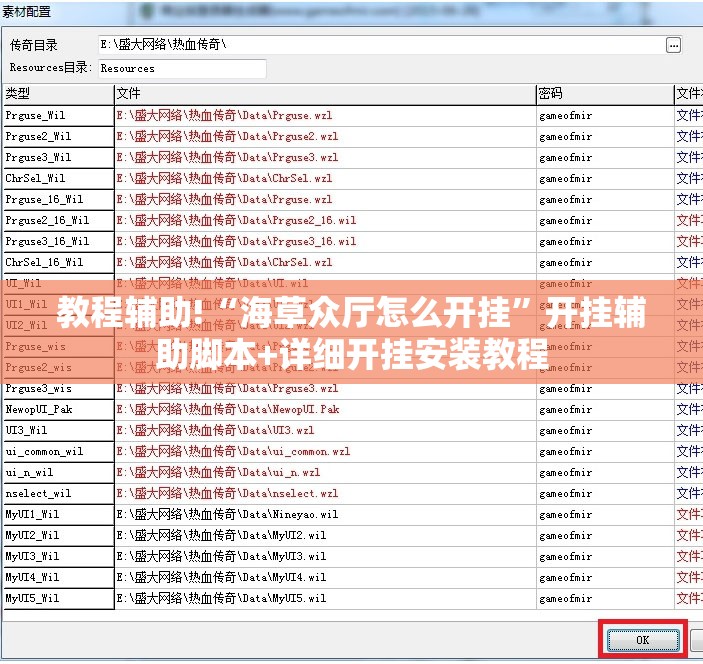Focus the 传奇目录 path input field
The image size is (703, 664).
click(x=381, y=45)
